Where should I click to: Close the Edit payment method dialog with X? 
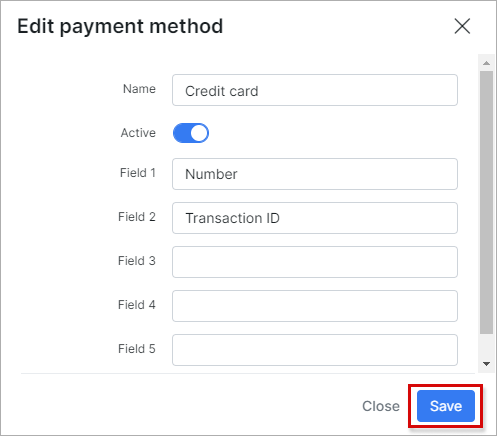pyautogui.click(x=462, y=26)
